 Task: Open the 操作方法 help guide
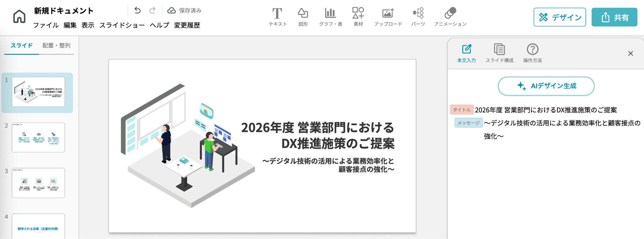[532, 54]
